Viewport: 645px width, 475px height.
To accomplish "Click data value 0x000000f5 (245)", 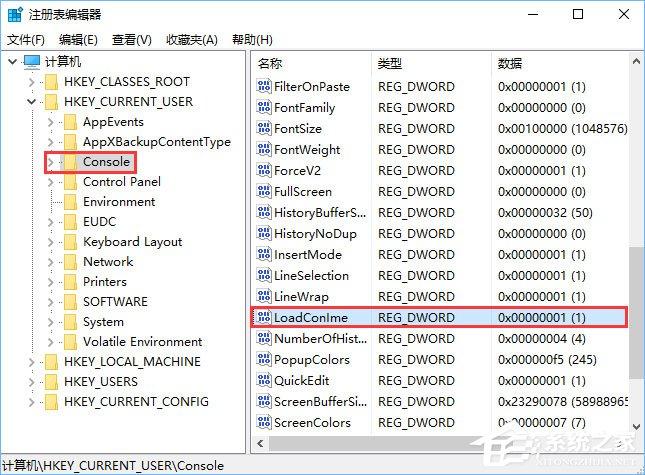I will (547, 360).
